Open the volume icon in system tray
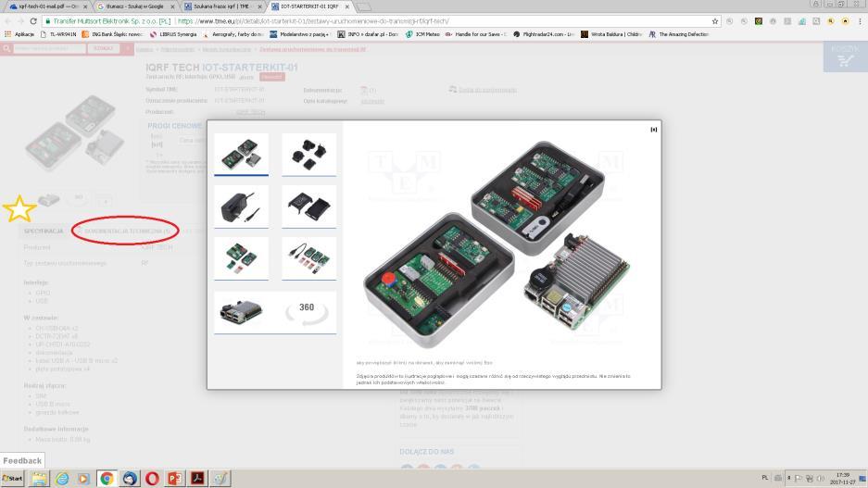 pyautogui.click(x=821, y=479)
